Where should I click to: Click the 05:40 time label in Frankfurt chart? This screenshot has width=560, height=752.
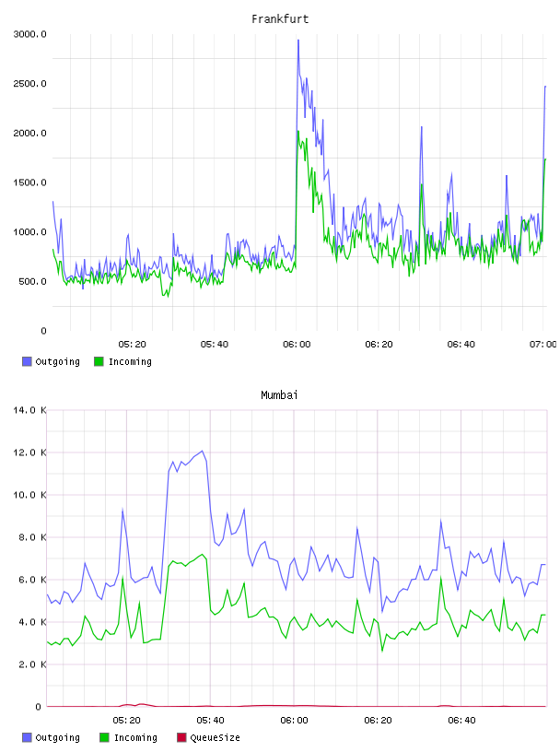point(215,345)
